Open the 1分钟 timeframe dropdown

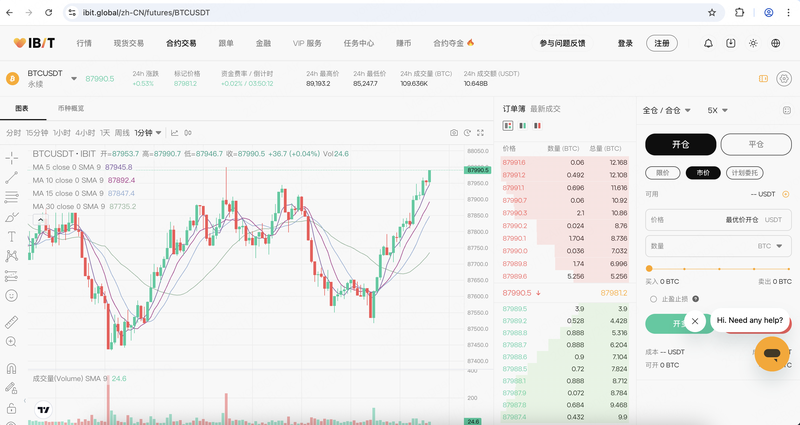pyautogui.click(x=148, y=133)
